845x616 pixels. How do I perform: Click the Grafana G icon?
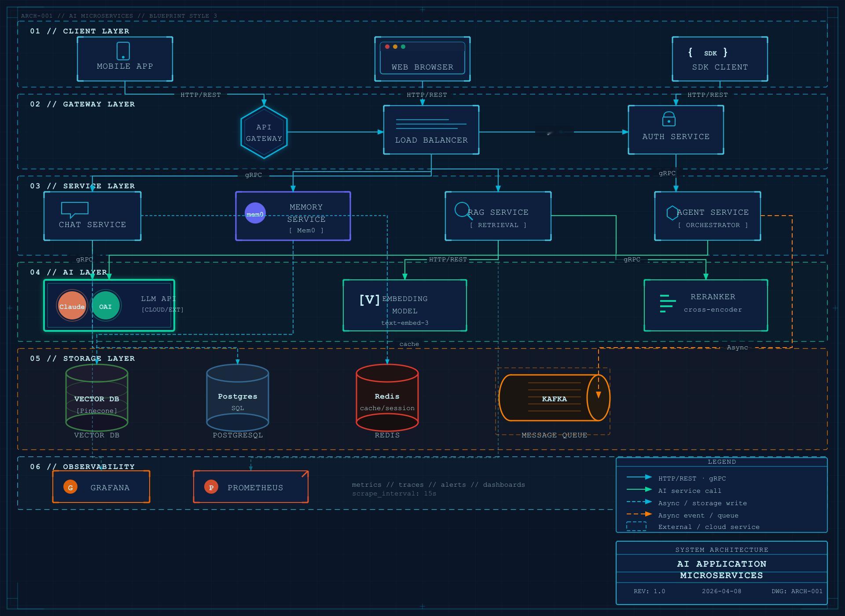70,487
